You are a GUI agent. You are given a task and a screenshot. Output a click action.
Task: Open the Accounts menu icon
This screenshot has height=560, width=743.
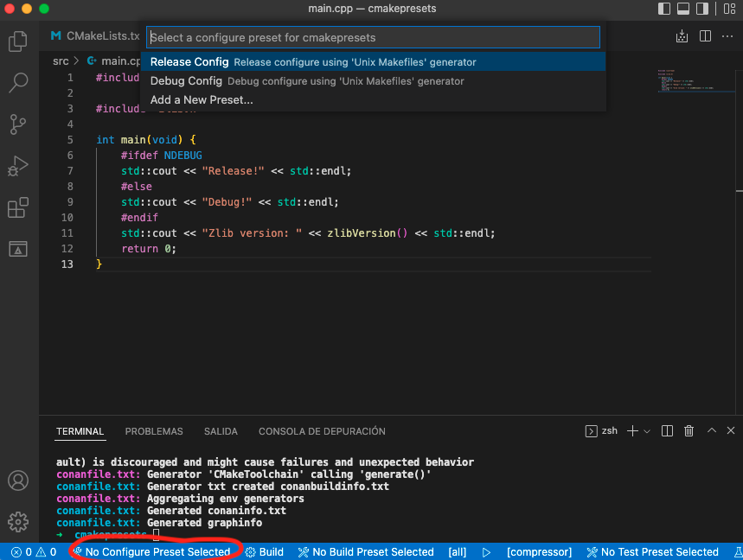click(x=18, y=480)
